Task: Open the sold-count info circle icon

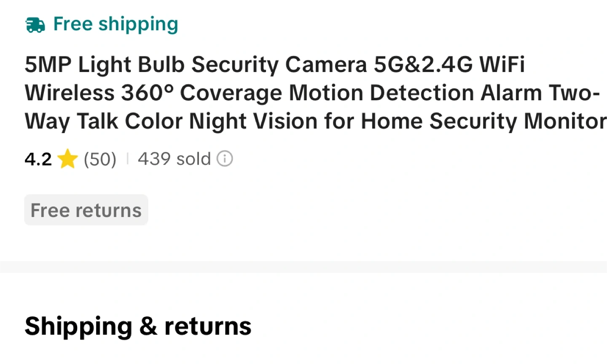Action: pos(225,159)
